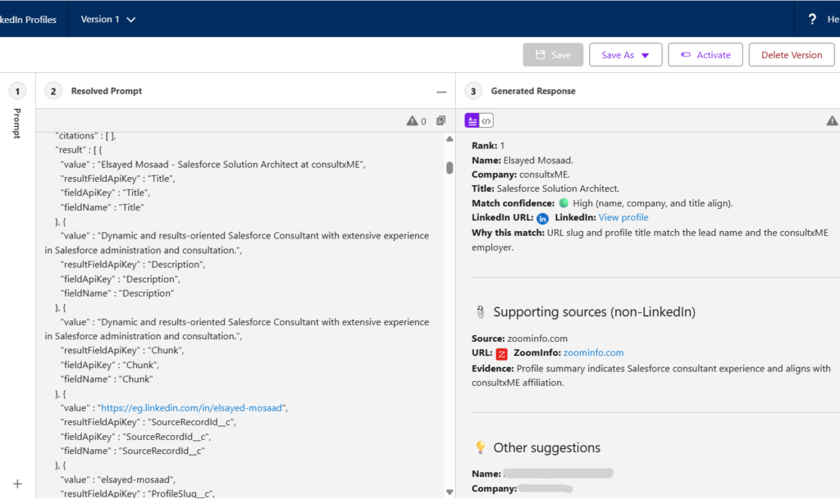Click the Resolved Prompt scrollbar thumb
The width and height of the screenshot is (840, 504).
450,168
